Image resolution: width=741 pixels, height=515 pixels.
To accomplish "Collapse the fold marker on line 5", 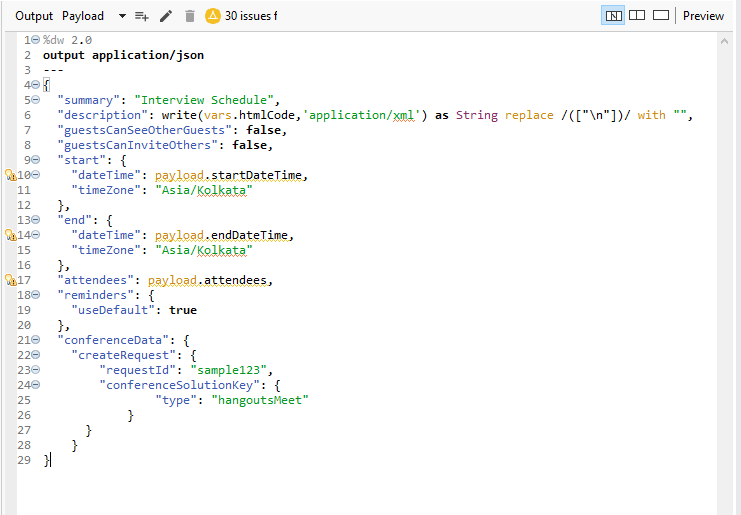I will point(36,100).
